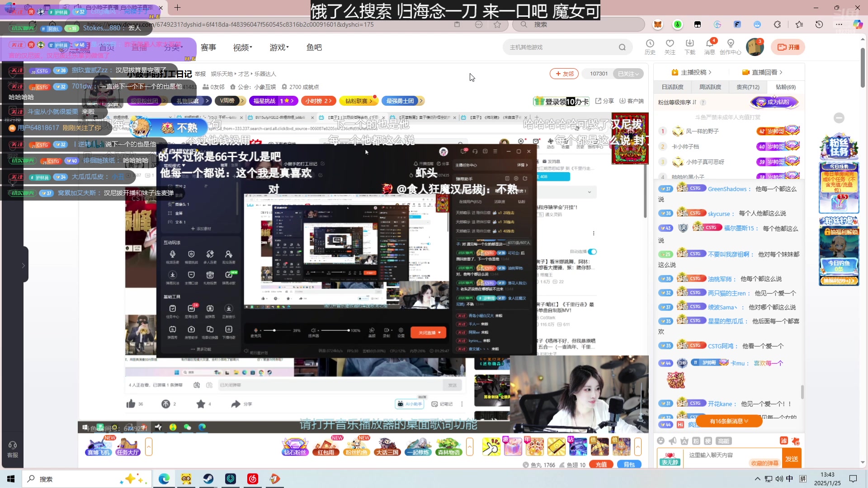Bookmark page with address bar star
The height and width of the screenshot is (488, 868).
[x=497, y=24]
